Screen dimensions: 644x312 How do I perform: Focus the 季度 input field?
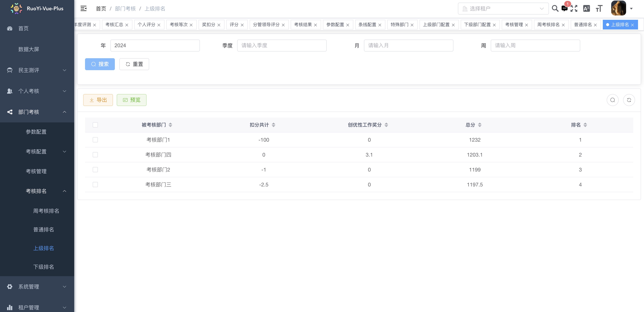point(282,46)
